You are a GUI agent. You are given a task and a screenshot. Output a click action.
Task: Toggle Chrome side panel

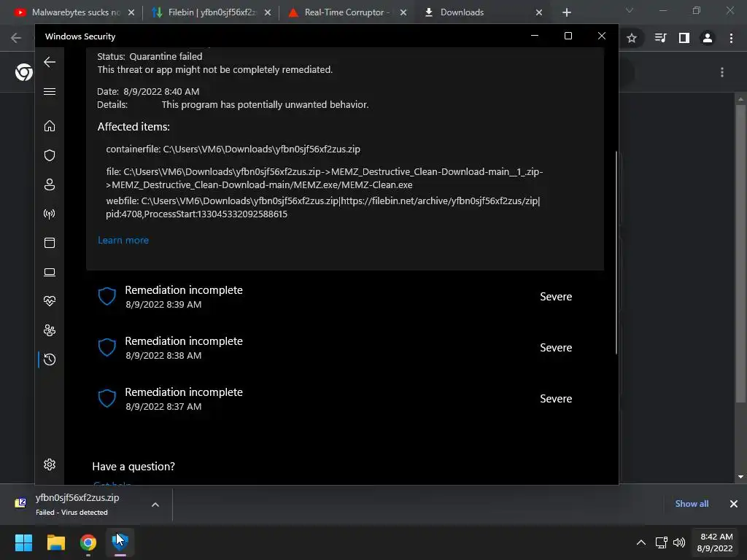click(684, 38)
